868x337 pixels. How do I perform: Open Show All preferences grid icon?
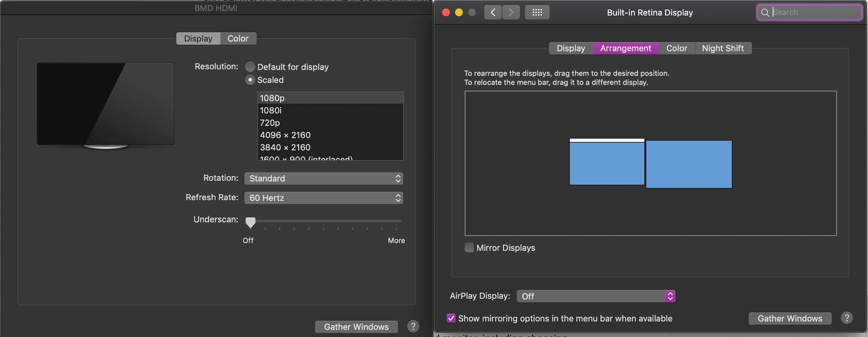coord(537,12)
